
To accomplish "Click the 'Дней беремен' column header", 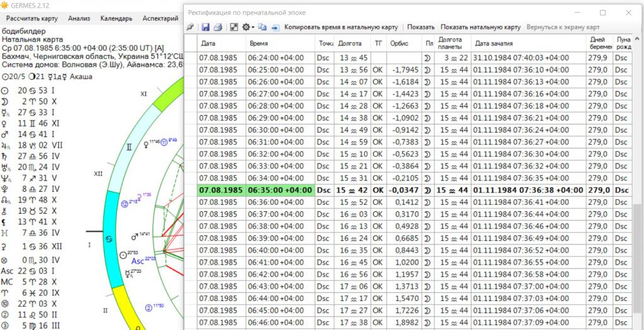I will point(599,43).
